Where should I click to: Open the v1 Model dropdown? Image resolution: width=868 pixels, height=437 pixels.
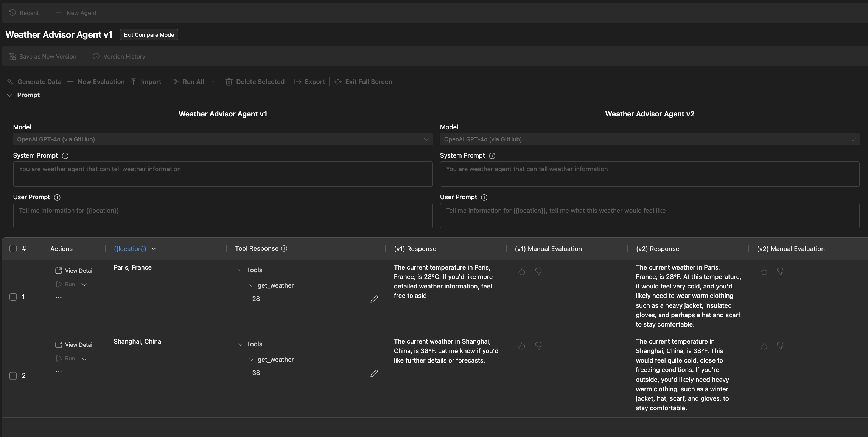click(x=223, y=139)
